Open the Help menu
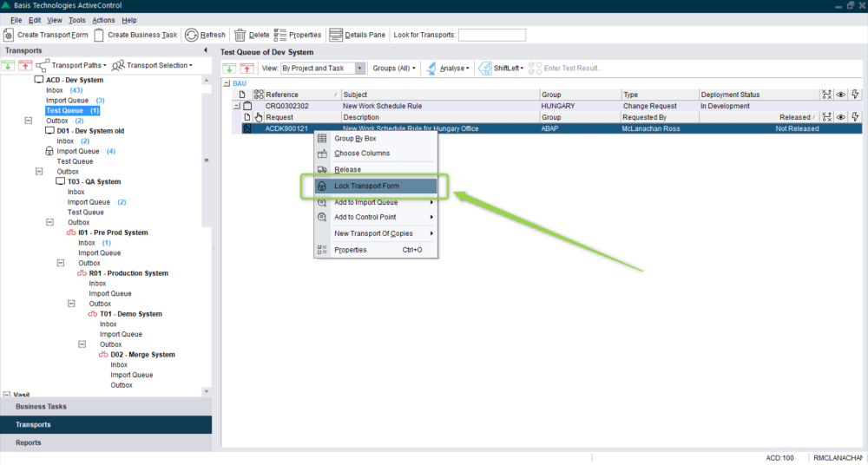Screen dimensions: 868x465 (x=129, y=20)
